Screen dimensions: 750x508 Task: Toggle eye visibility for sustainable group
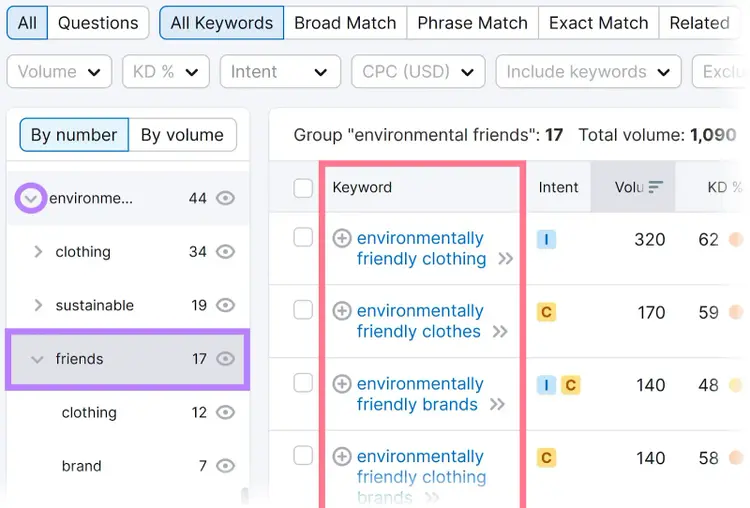click(x=225, y=305)
